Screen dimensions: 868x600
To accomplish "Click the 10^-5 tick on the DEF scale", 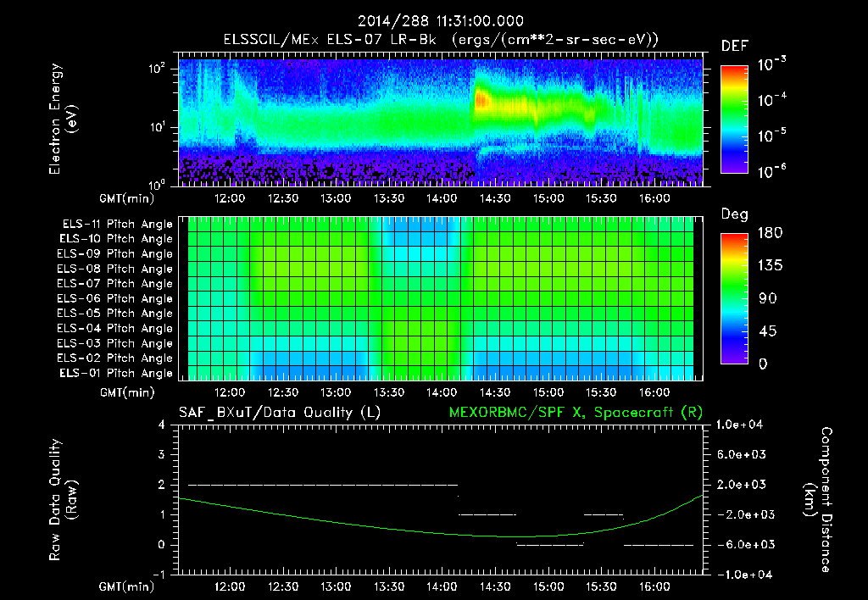I will click(772, 135).
